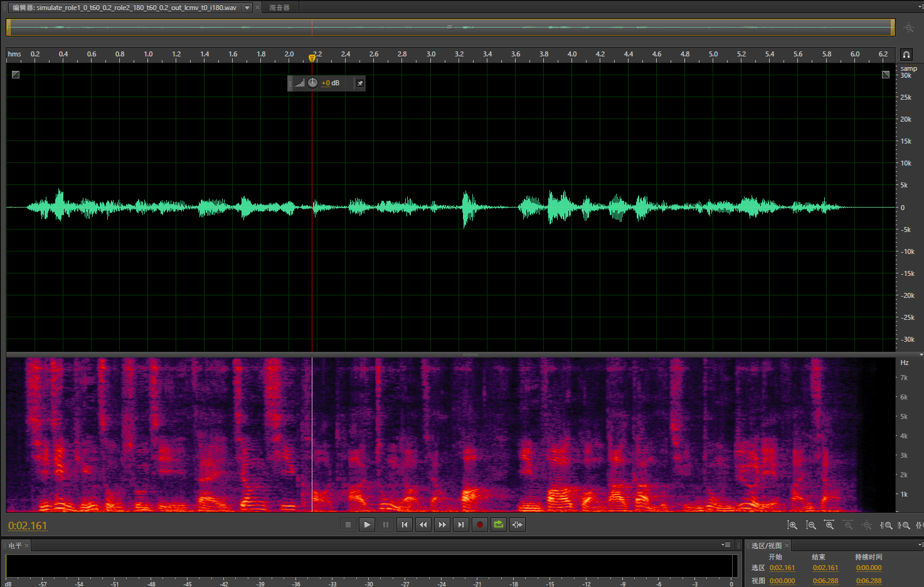Stop audio playback
Viewport: 924px width, 587px height.
pyautogui.click(x=348, y=525)
